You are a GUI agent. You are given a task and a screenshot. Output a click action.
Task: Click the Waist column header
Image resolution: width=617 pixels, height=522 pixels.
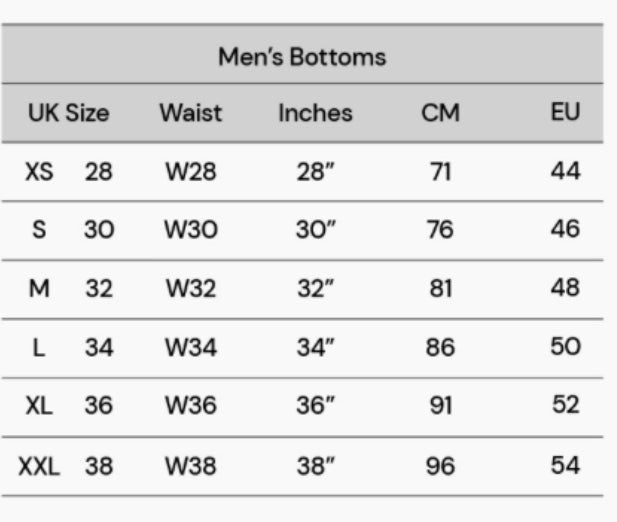point(190,112)
